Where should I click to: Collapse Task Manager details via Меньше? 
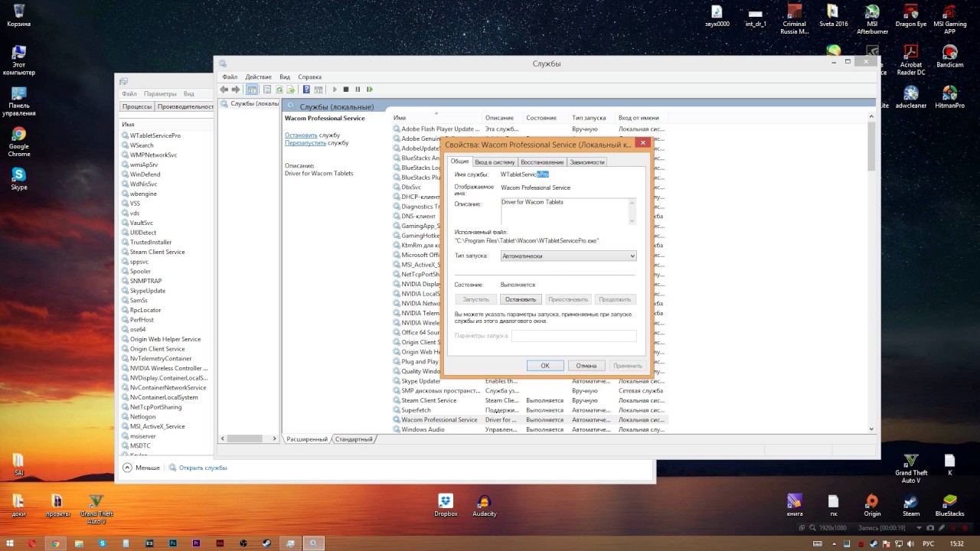coord(142,468)
